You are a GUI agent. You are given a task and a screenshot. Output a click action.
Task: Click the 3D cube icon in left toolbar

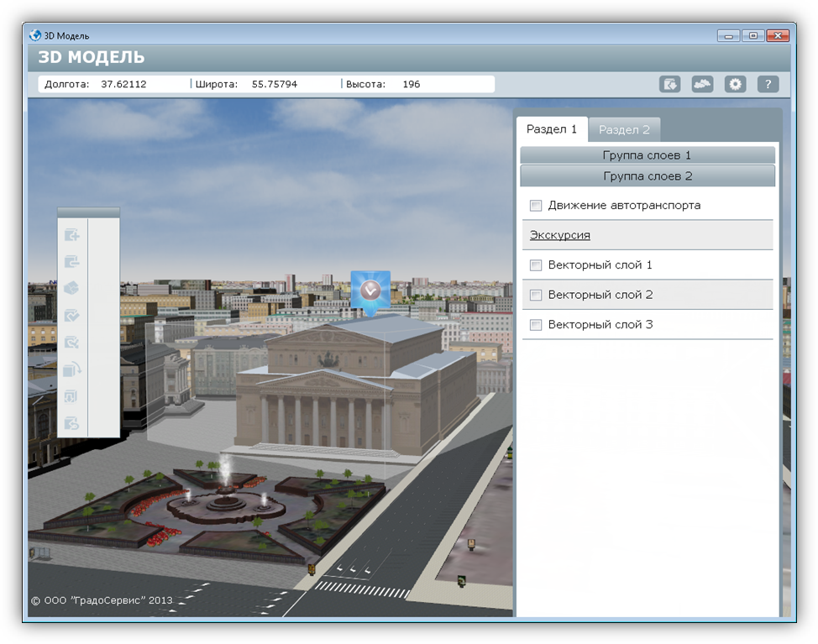[72, 288]
